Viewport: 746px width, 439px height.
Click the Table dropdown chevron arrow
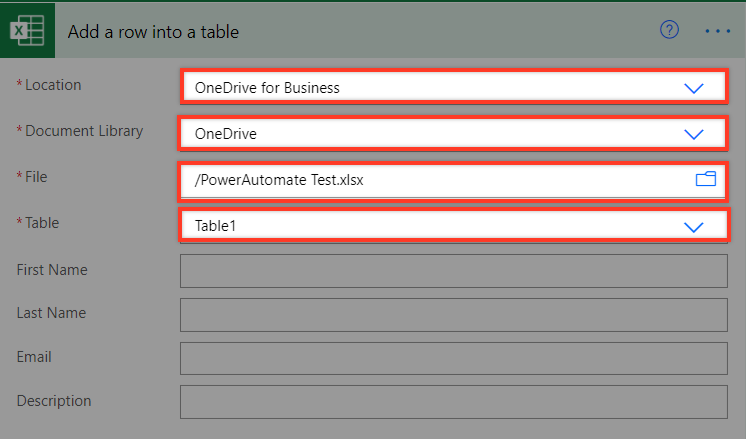[694, 226]
